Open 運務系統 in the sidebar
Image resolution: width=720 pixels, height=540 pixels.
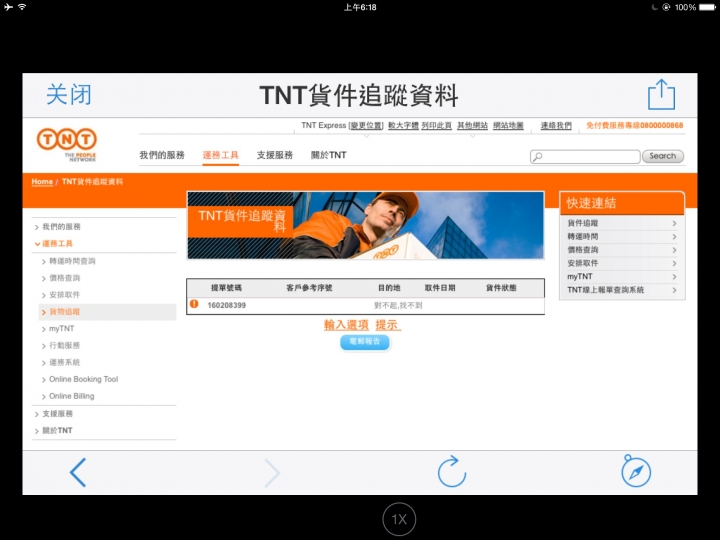pos(64,362)
